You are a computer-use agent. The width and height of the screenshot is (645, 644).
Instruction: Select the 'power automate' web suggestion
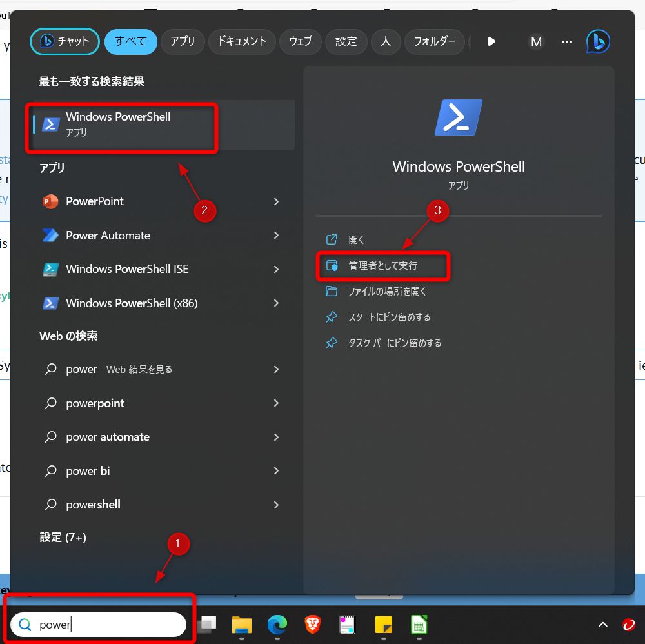tap(108, 437)
